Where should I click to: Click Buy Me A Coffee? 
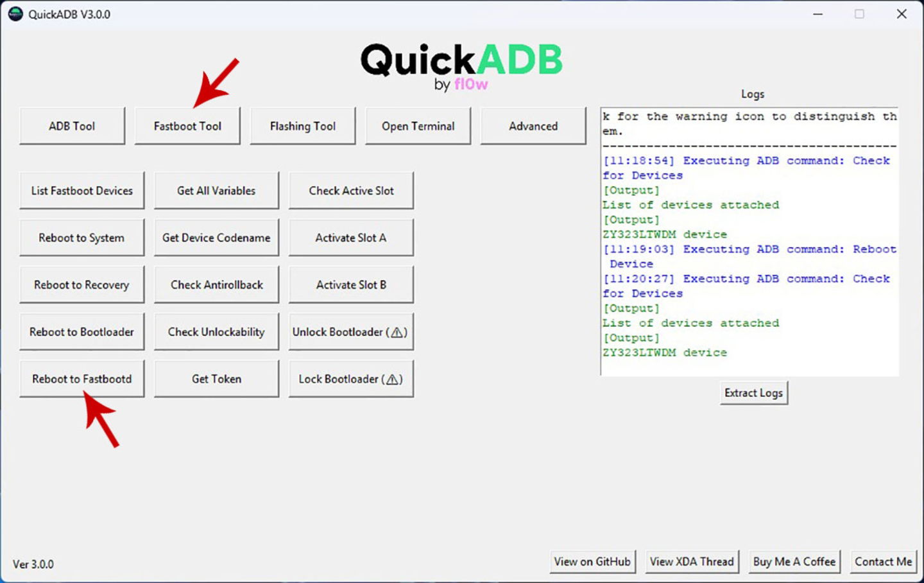click(794, 561)
